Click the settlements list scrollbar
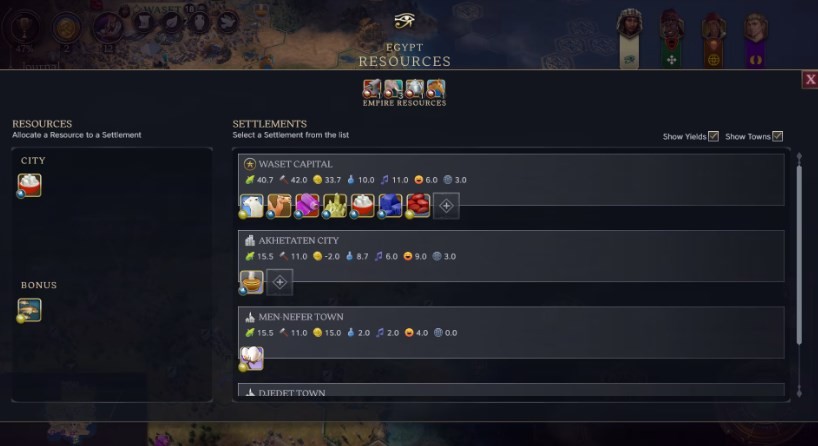The image size is (818, 446). click(799, 250)
